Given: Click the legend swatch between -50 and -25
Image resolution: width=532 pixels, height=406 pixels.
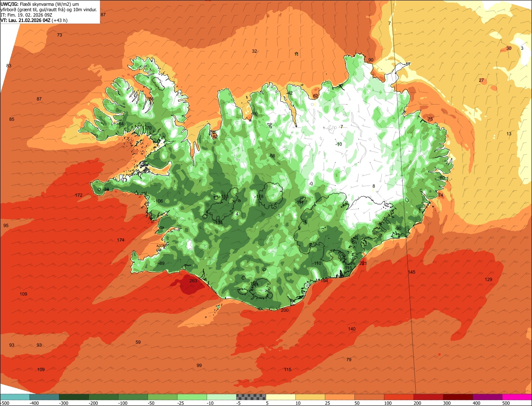Looking at the screenshot, I should pos(163,397).
